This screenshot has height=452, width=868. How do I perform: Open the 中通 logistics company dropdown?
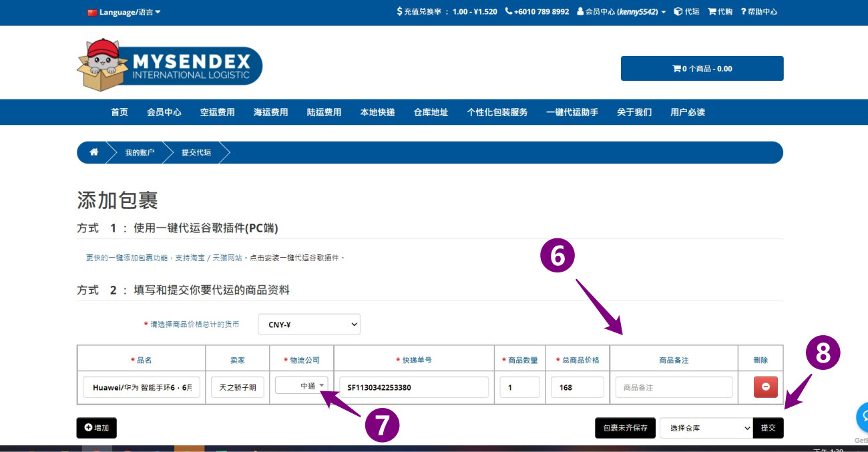(301, 386)
